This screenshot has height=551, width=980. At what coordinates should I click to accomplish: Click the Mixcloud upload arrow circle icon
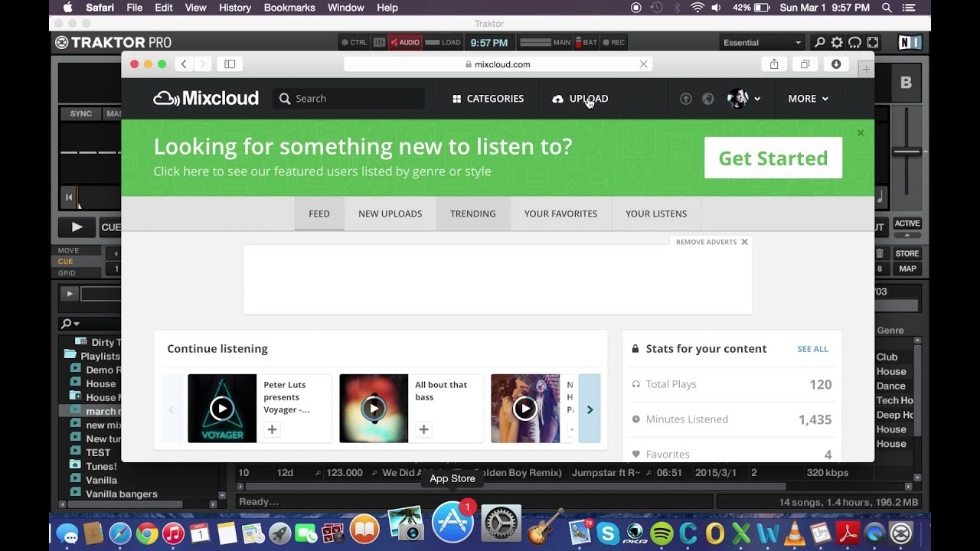pyautogui.click(x=686, y=99)
